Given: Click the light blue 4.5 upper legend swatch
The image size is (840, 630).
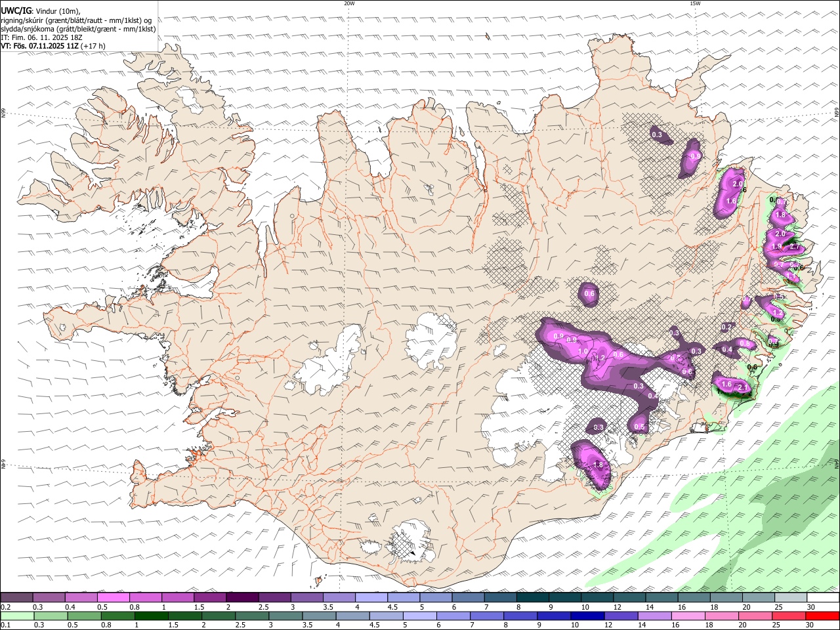Looking at the screenshot, I should coord(403,597).
